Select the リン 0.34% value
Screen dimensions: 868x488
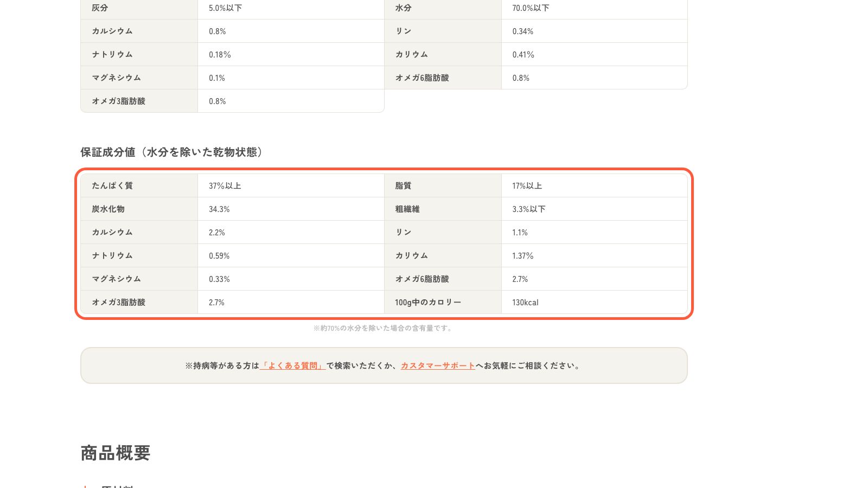(x=522, y=31)
